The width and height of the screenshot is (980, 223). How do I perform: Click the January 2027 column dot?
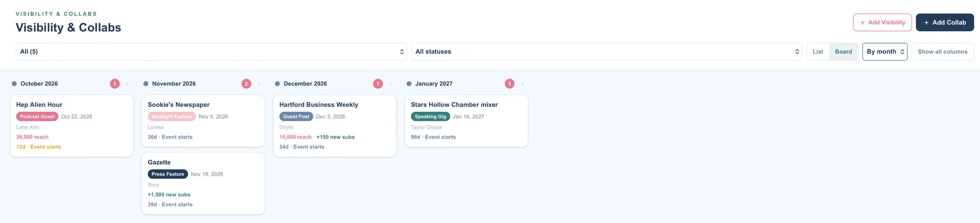pyautogui.click(x=409, y=84)
